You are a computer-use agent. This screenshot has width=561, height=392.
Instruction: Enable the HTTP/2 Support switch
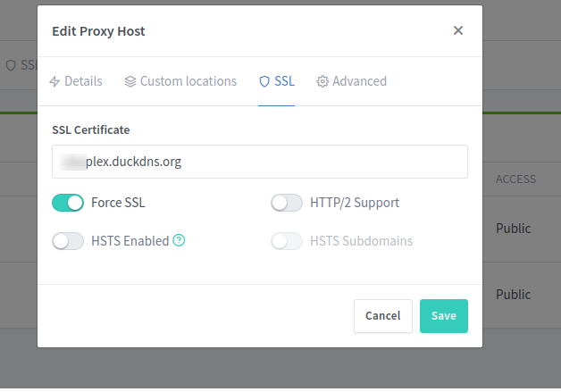pyautogui.click(x=287, y=203)
